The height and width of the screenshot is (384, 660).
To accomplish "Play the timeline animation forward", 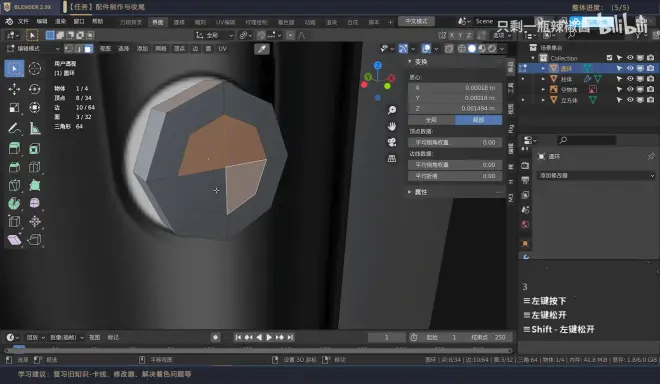I will pos(269,337).
